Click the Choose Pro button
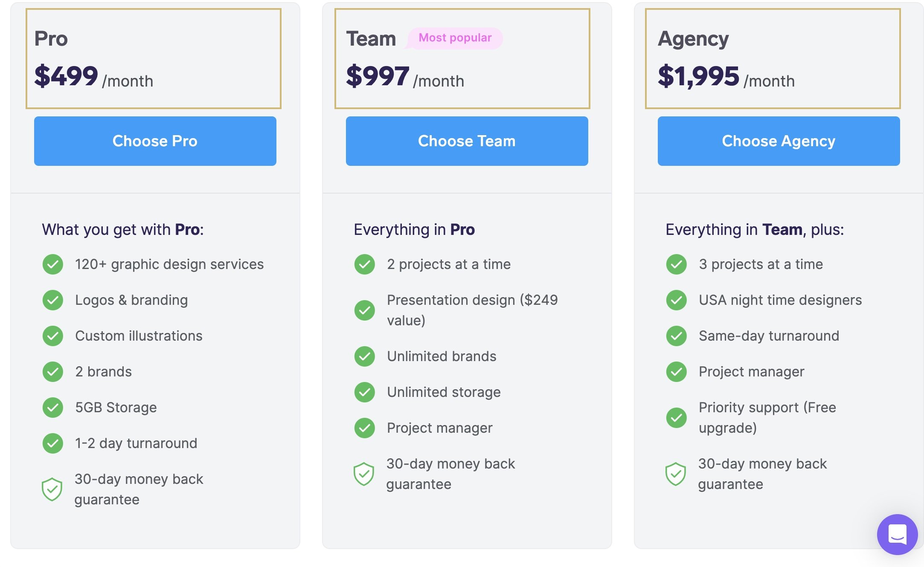 155,141
